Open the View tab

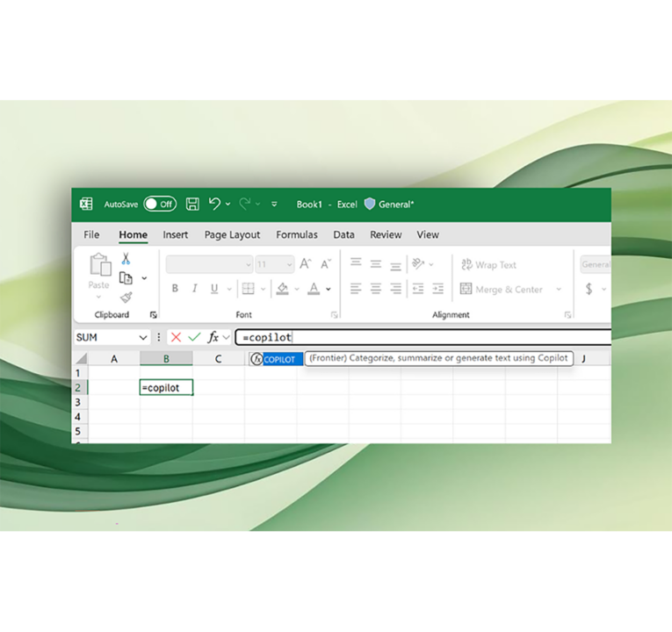click(x=428, y=234)
